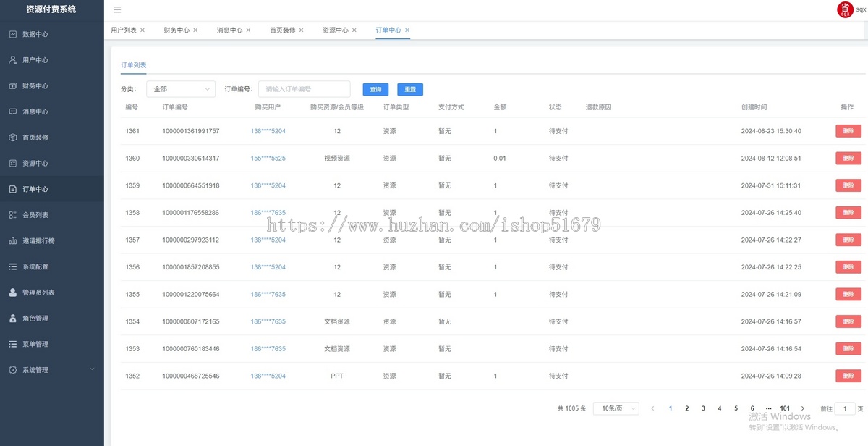
Task: Open the 会员列表 sidebar icon
Action: pyautogui.click(x=13, y=215)
